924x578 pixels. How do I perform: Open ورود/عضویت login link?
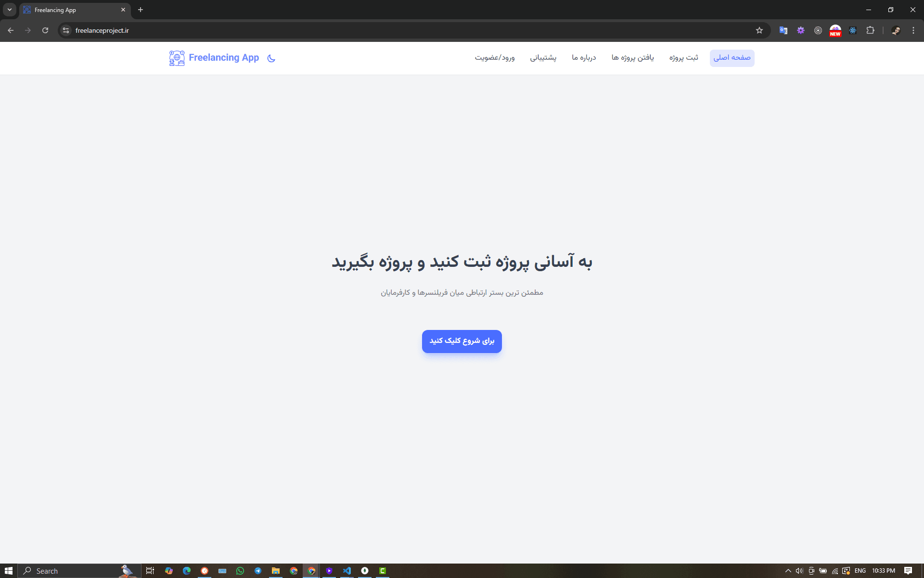click(x=495, y=58)
